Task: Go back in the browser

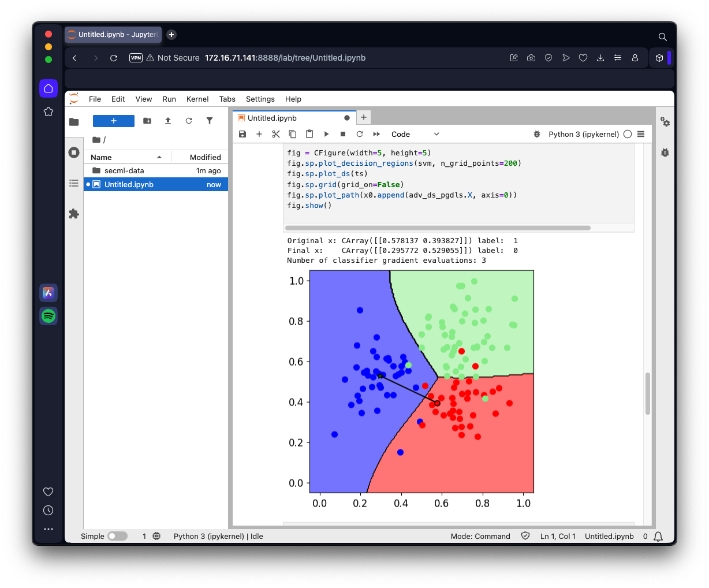Action: [74, 58]
